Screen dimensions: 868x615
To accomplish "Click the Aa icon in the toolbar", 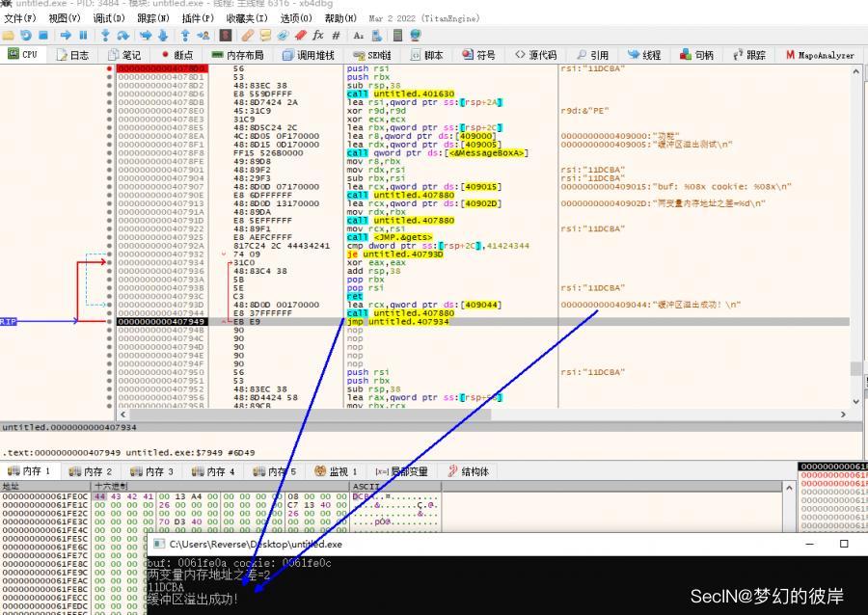I will pos(358,36).
